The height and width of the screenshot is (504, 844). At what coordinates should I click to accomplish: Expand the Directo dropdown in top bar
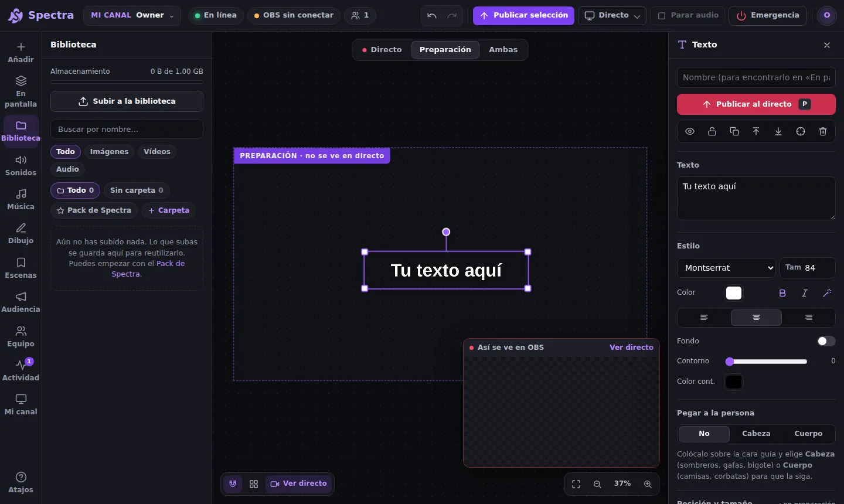[x=612, y=16]
